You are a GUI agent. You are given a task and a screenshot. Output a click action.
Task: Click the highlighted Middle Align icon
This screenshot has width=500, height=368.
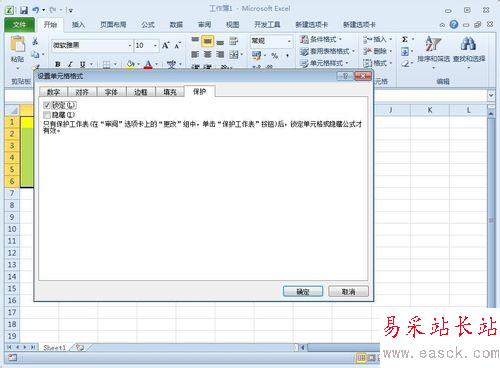pyautogui.click(x=207, y=41)
